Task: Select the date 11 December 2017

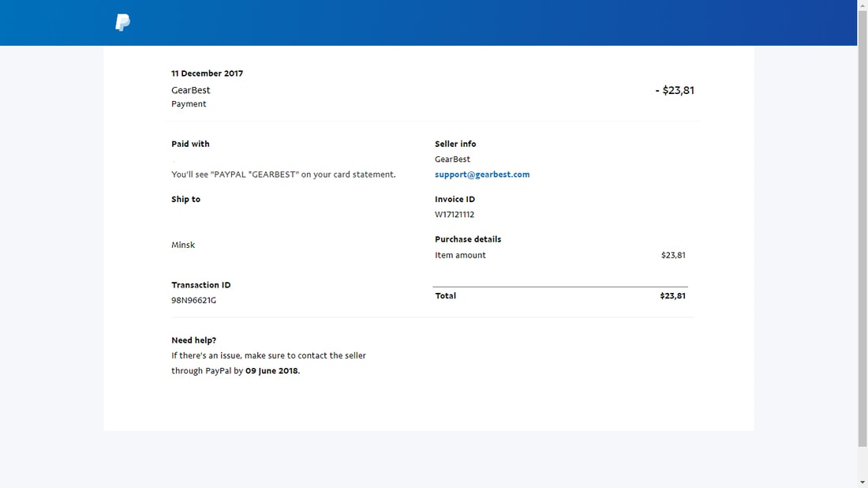Action: tap(207, 73)
